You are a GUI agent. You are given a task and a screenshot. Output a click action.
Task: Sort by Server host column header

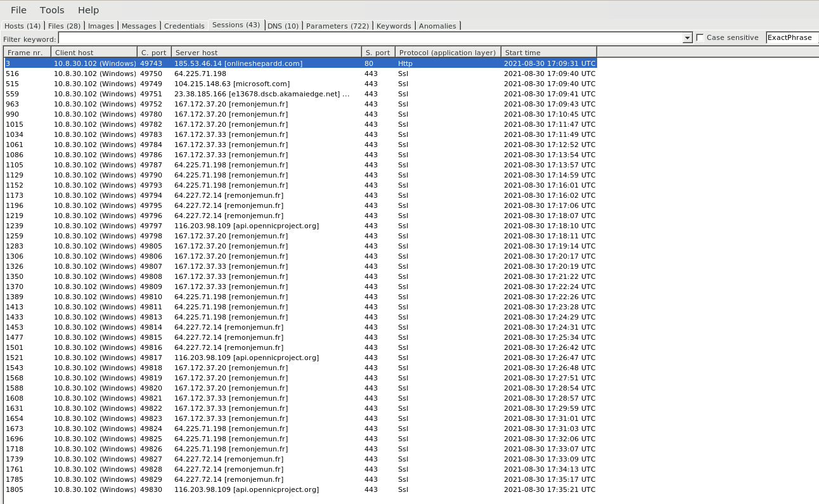click(266, 52)
